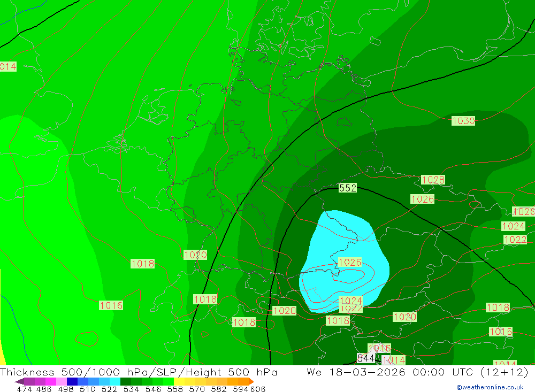The image size is (535, 392).
Task: Click the magenta swatch above 498 in the legend
Action: [50, 381]
